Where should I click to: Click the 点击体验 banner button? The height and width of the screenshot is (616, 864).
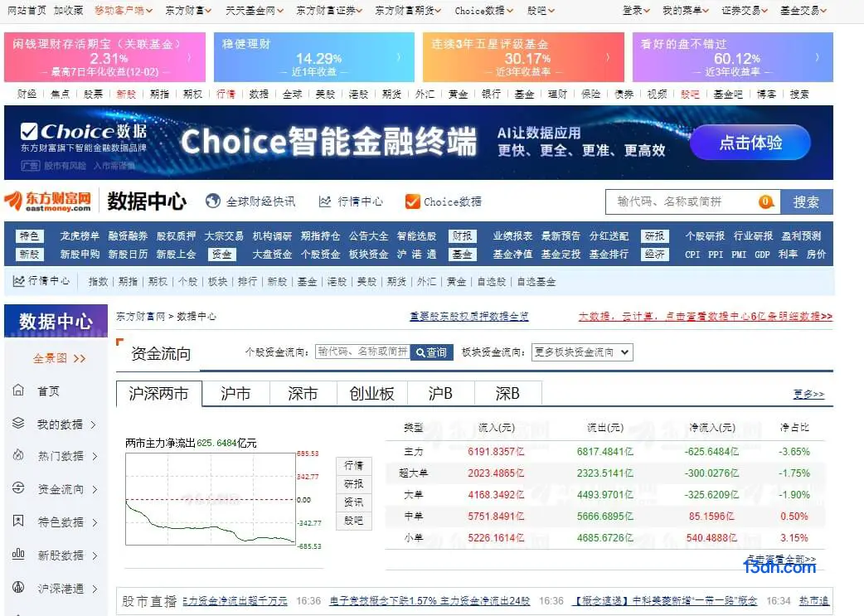click(750, 143)
